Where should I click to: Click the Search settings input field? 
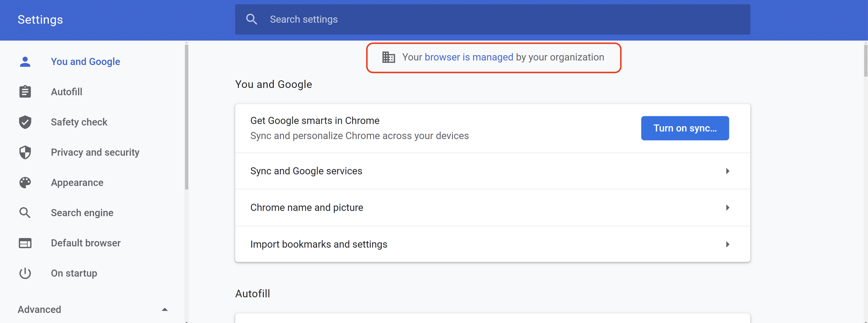coord(493,19)
